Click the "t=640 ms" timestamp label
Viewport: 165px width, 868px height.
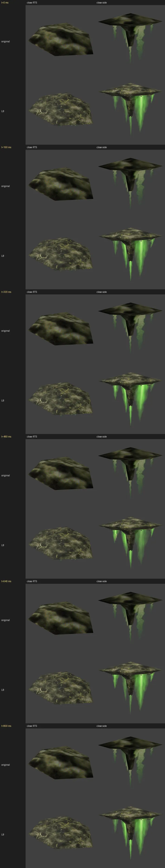coord(6,581)
